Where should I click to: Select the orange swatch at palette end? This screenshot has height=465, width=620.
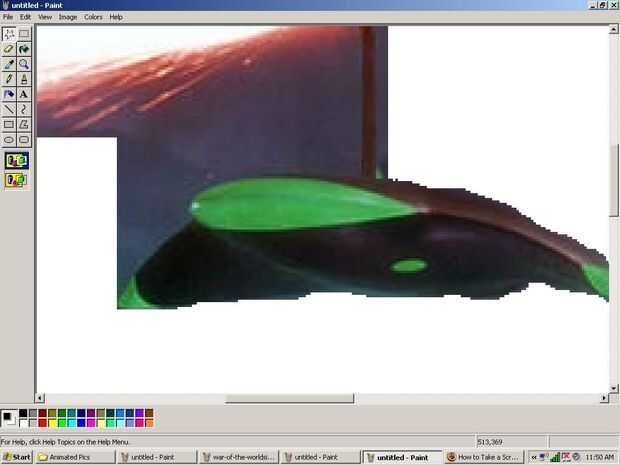[149, 423]
